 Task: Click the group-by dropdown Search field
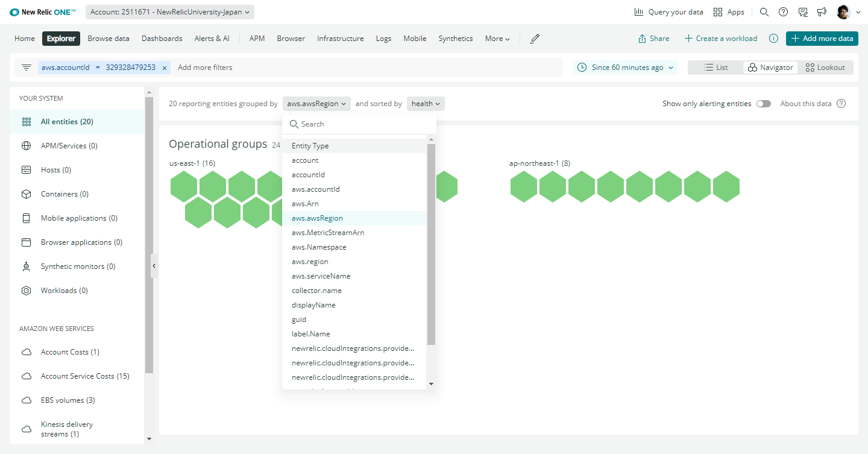(359, 124)
